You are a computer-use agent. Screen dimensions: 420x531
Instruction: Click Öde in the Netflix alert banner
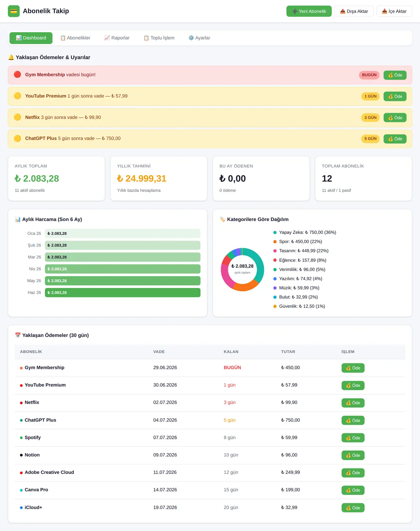coord(395,118)
